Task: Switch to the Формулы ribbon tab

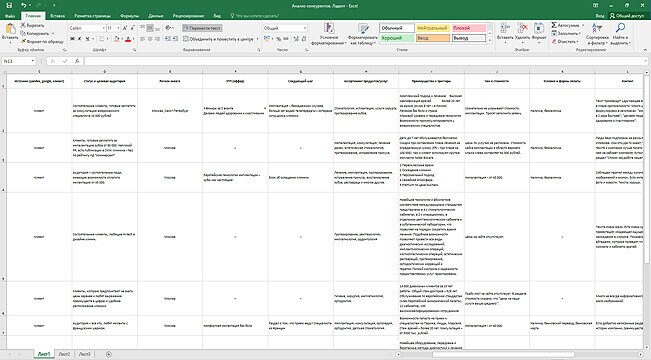Action: [x=130, y=16]
